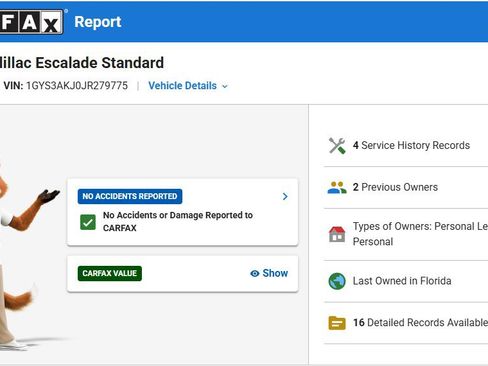Show the CARFAX Value via the eye toggle

click(269, 273)
